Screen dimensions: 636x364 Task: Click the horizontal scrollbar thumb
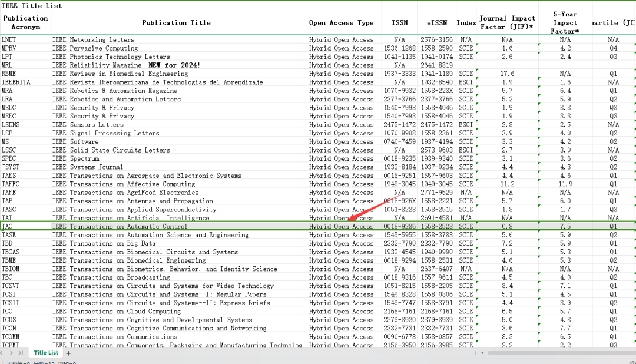click(561, 353)
